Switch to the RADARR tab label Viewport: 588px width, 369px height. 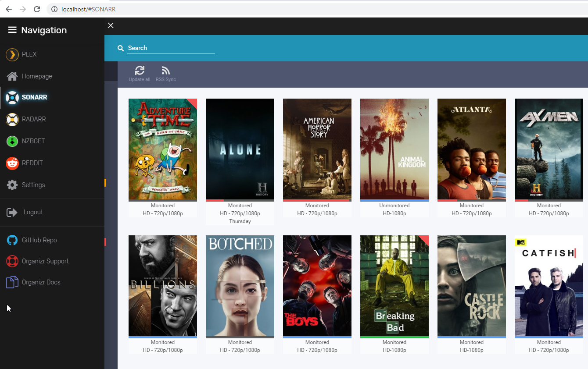34,119
